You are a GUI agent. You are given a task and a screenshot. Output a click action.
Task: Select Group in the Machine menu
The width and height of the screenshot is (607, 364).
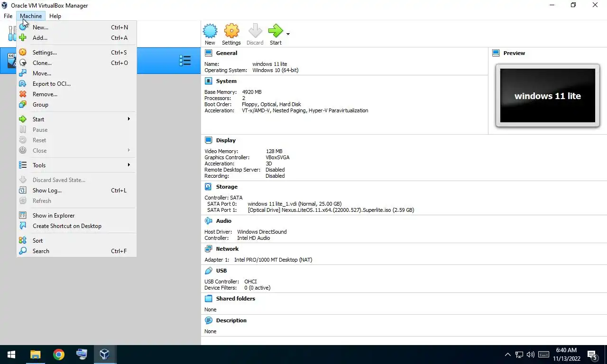[76, 105]
